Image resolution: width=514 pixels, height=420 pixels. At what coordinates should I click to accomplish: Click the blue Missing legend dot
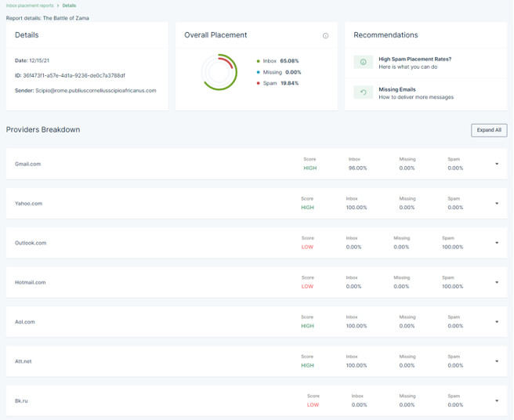(x=259, y=72)
